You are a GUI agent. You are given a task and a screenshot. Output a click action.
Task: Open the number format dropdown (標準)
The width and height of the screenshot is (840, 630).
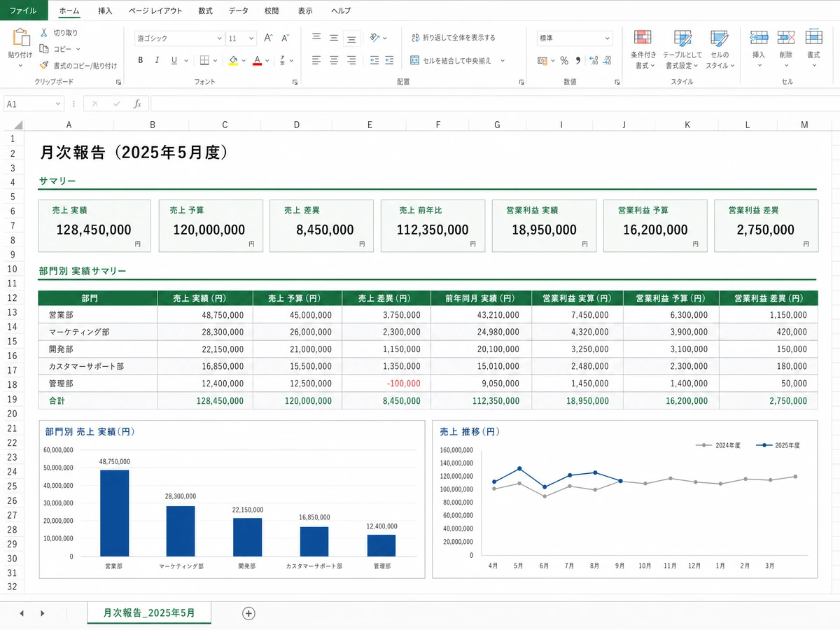(x=608, y=38)
